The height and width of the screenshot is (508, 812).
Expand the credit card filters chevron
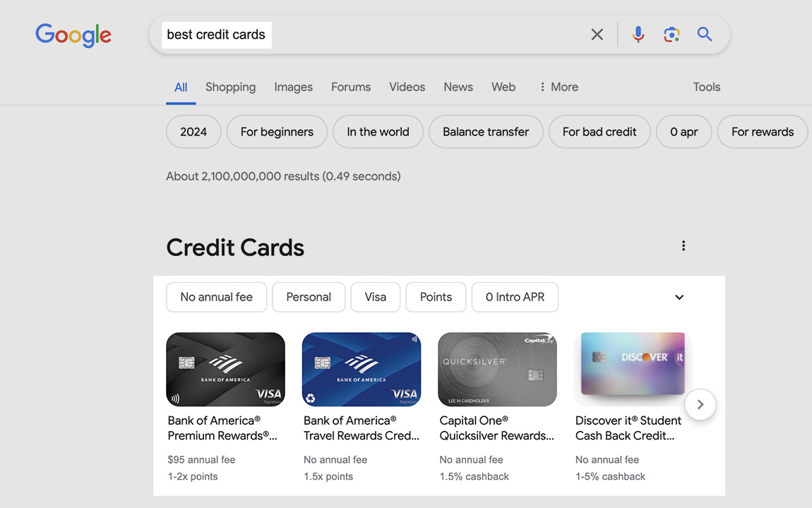[679, 298]
